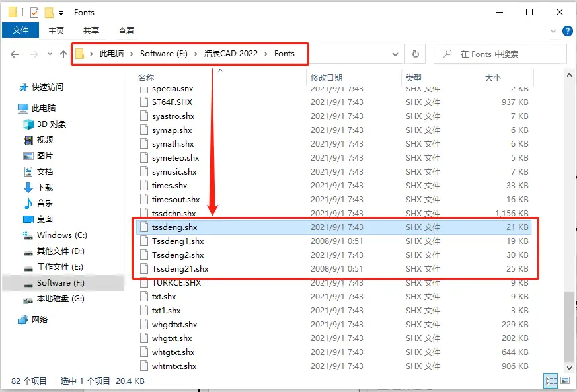Viewport: 577px width, 392px height.
Task: Open the 文件 menu
Action: click(x=20, y=30)
